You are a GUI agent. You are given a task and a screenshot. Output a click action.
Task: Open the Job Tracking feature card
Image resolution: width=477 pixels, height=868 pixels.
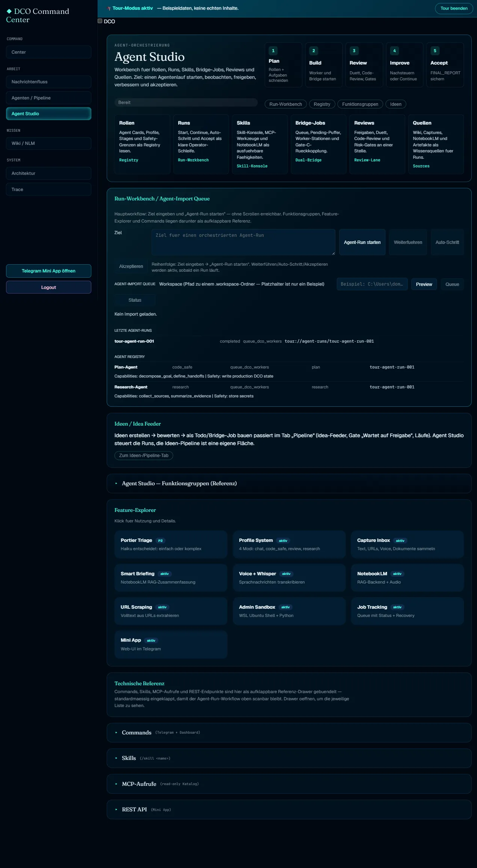(407, 611)
